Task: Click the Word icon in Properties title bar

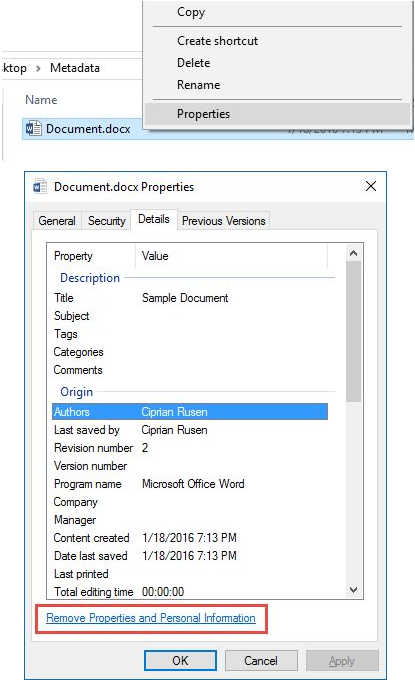Action: point(40,186)
